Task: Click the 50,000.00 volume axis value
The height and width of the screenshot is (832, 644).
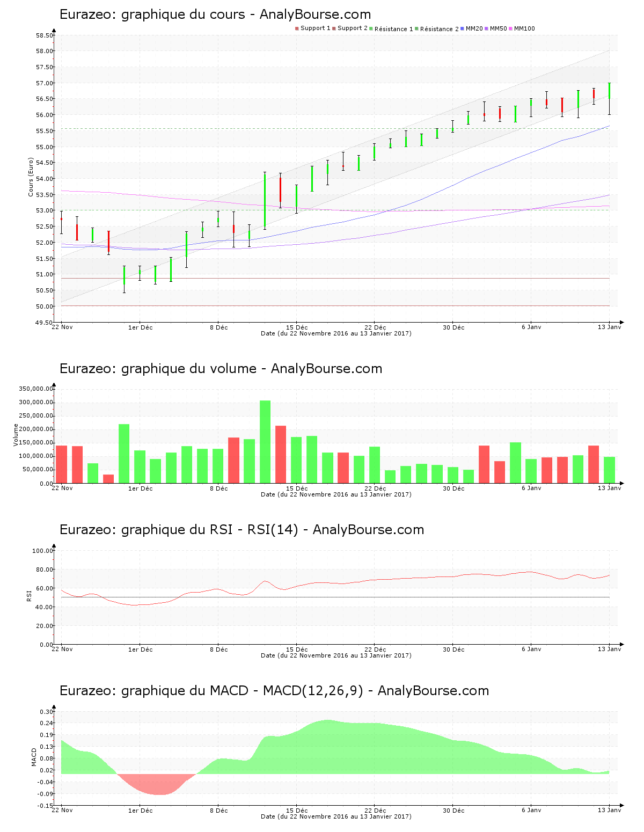Action: point(38,470)
